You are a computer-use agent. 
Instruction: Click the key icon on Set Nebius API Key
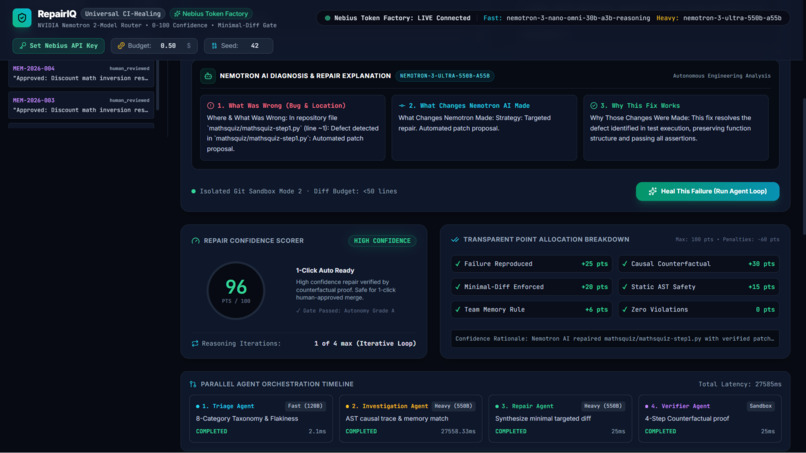pos(23,46)
